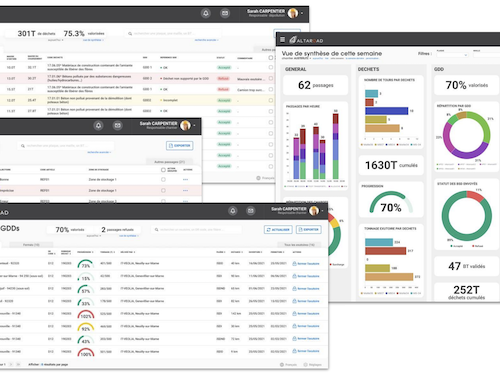
Task: Click the lock icon on the 92% GDD row
Action: [294, 326]
